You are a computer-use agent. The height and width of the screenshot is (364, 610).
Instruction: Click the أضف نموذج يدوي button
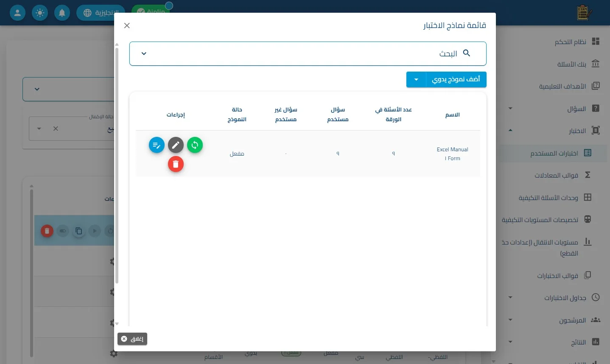click(x=456, y=80)
